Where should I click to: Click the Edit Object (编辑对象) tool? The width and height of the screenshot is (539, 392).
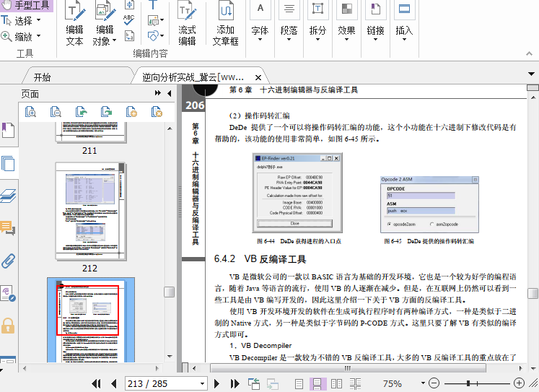point(105,25)
